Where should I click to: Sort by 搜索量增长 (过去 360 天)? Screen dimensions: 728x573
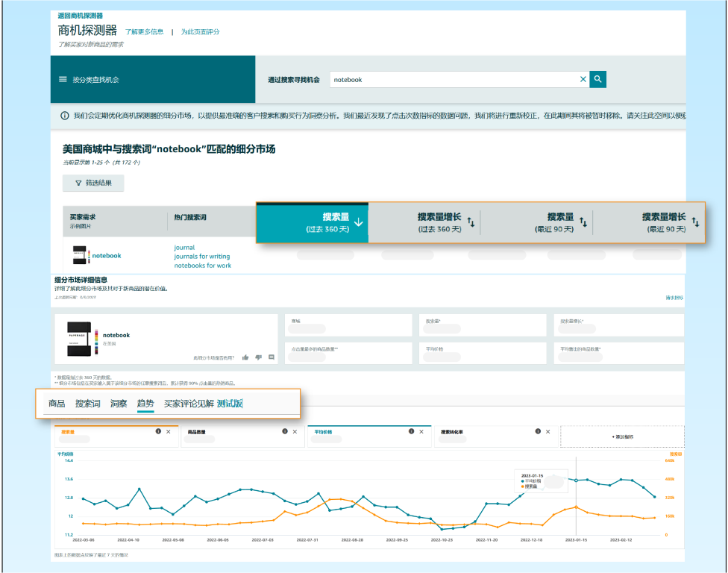click(x=471, y=222)
